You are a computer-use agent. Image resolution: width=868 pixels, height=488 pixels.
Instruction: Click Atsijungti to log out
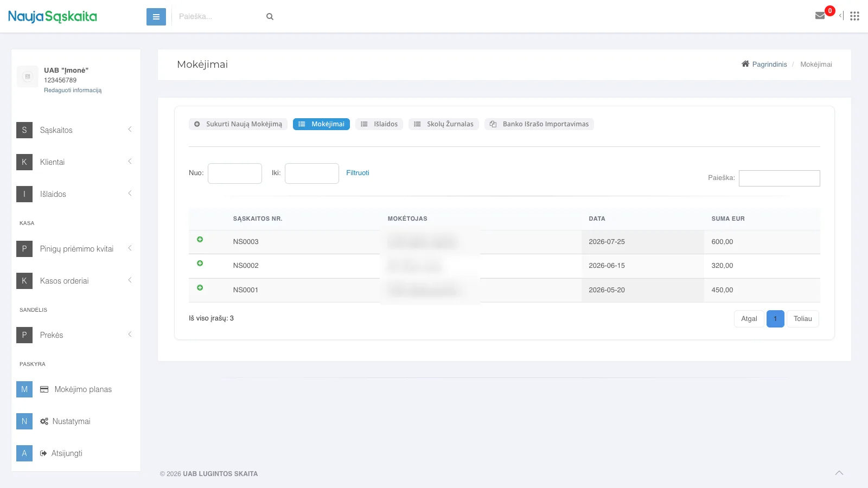(x=67, y=453)
